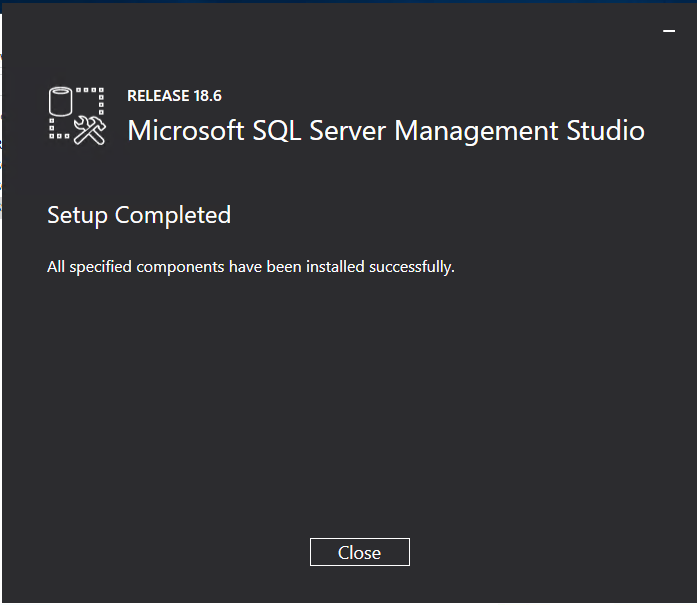The image size is (697, 605).
Task: Click the Setup Completed heading
Action: pos(139,215)
